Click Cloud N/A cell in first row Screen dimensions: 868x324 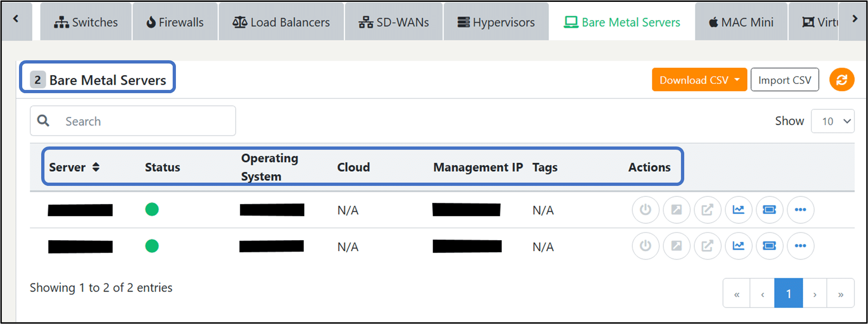348,210
